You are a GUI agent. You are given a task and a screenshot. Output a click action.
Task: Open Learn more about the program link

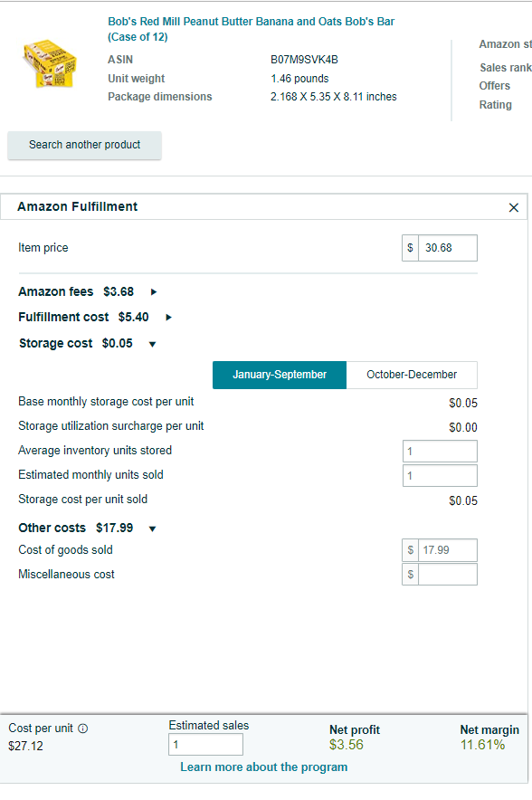pyautogui.click(x=263, y=767)
